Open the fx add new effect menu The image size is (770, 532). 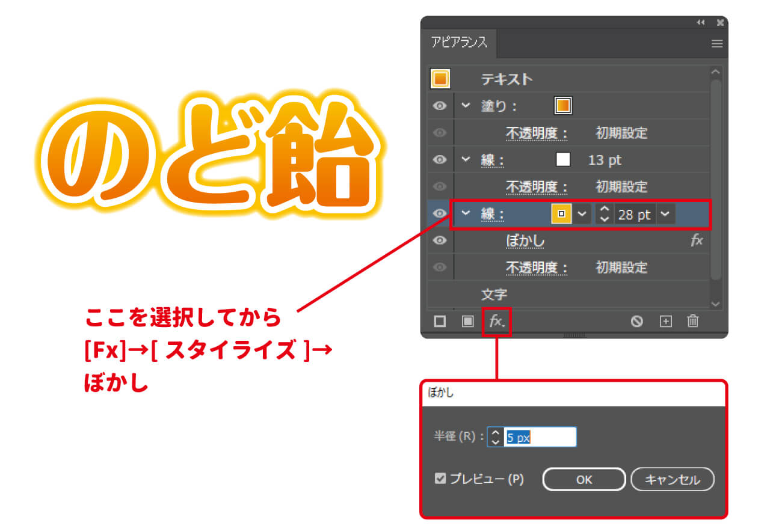[x=497, y=322]
